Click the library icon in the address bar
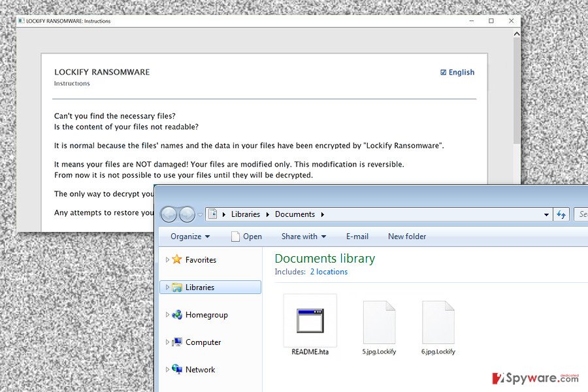The height and width of the screenshot is (392, 588). [212, 214]
